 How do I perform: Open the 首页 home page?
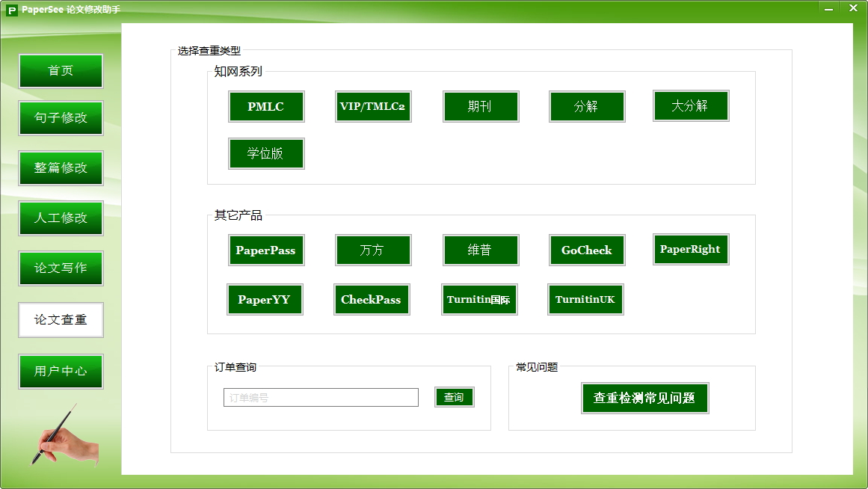[x=61, y=71]
